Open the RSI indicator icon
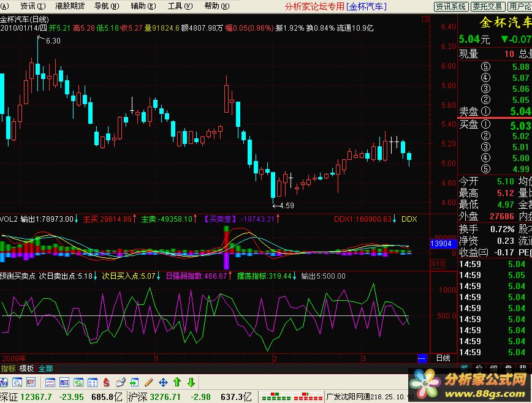 pos(64,383)
